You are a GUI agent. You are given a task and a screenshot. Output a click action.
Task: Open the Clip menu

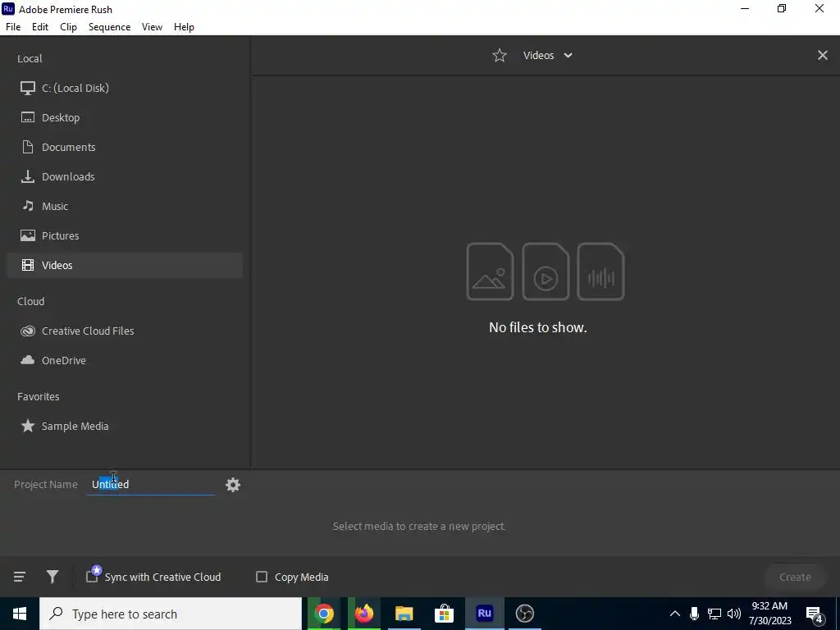[x=68, y=27]
